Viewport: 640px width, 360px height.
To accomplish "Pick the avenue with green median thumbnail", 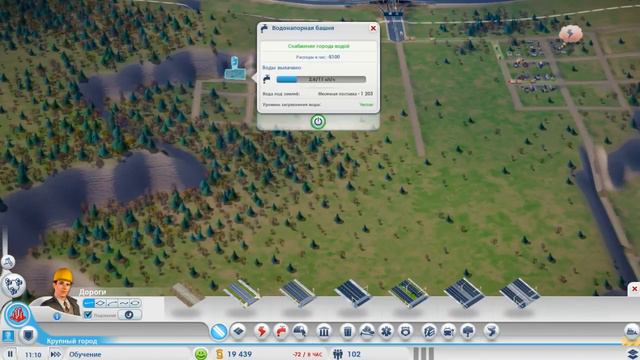I will 409,293.
